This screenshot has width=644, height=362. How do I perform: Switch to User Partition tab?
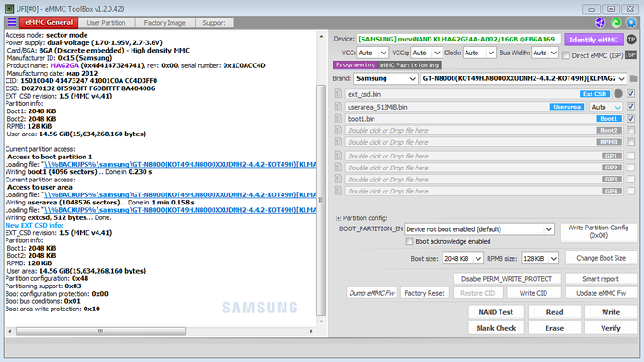point(106,23)
